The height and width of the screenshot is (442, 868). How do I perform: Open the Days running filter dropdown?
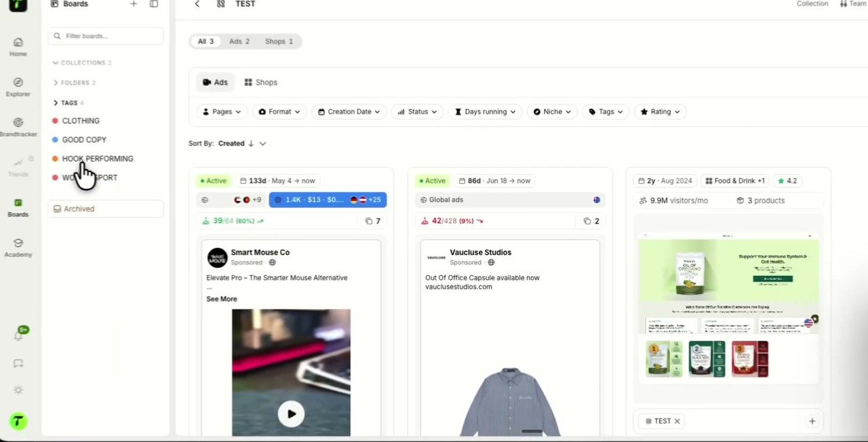pyautogui.click(x=486, y=112)
